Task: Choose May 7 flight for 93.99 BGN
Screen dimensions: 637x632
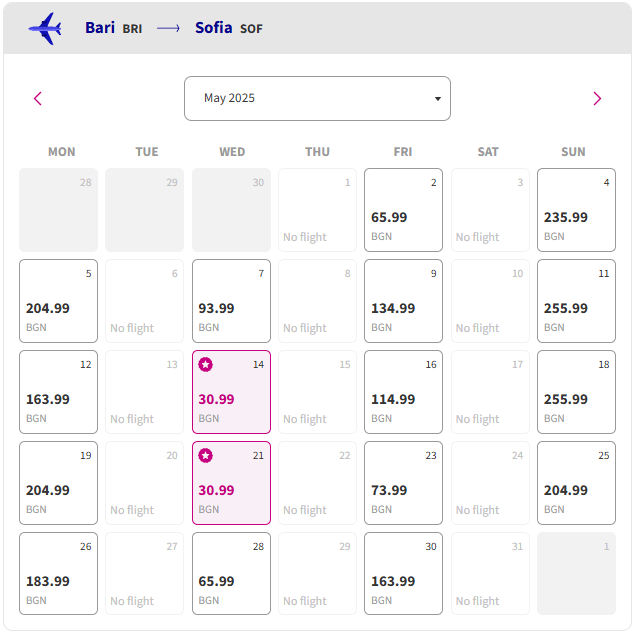Action: (x=231, y=301)
